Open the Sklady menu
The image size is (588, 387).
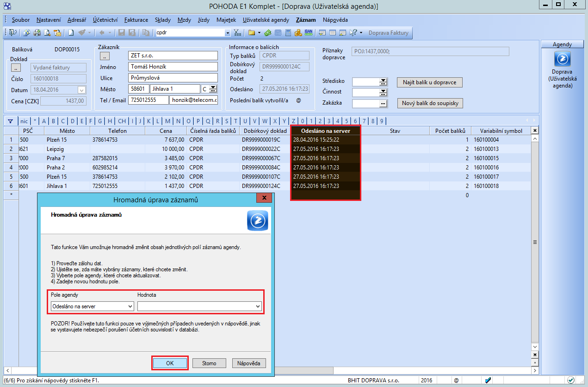click(163, 20)
